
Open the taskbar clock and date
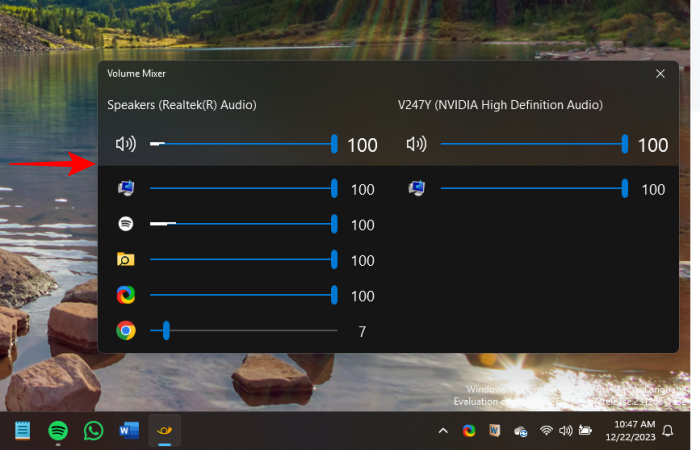pyautogui.click(x=626, y=431)
